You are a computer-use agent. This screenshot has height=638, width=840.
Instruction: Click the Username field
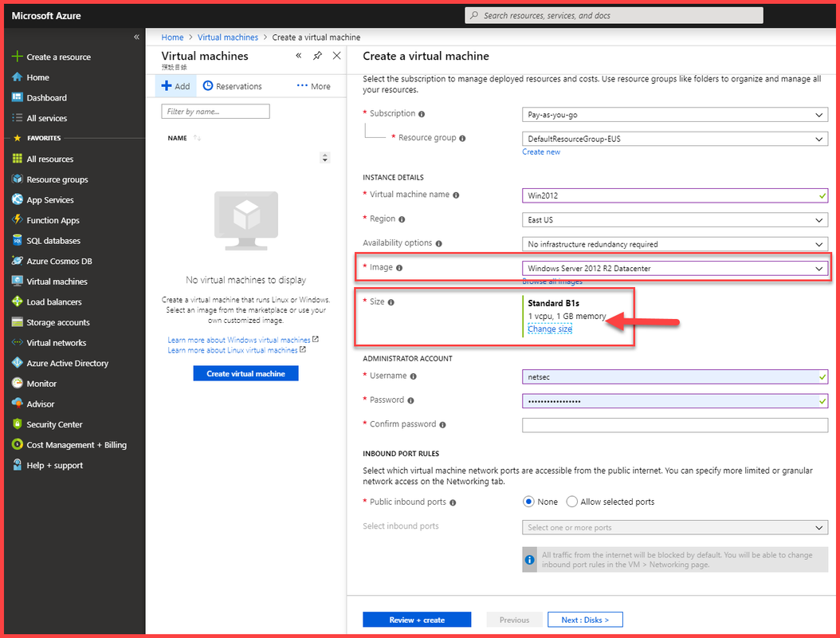pyautogui.click(x=674, y=377)
